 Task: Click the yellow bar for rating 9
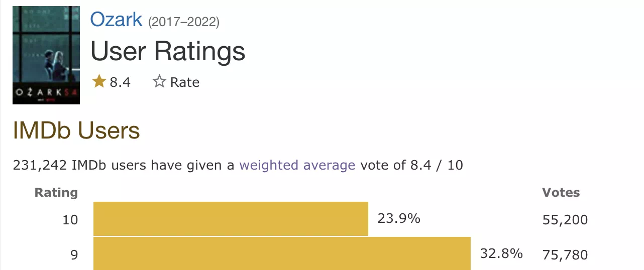tap(282, 254)
